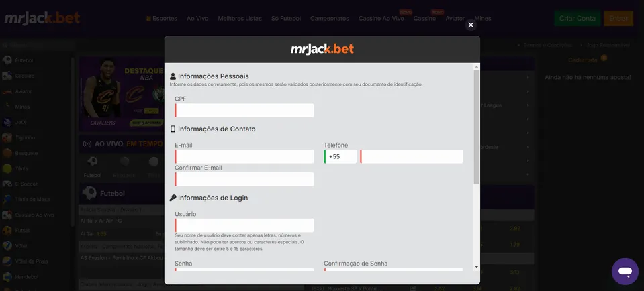Click the Criar Conta button
The image size is (644, 291).
pyautogui.click(x=577, y=19)
